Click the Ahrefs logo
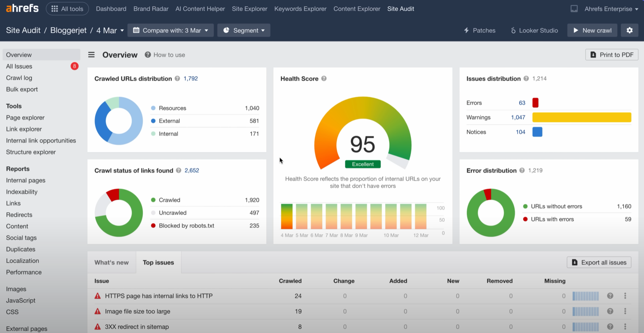 tap(22, 8)
